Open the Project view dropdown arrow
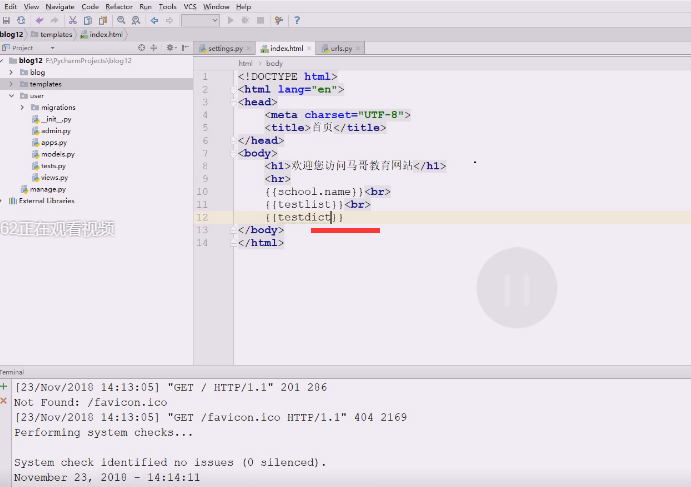This screenshot has width=691, height=487. point(52,48)
